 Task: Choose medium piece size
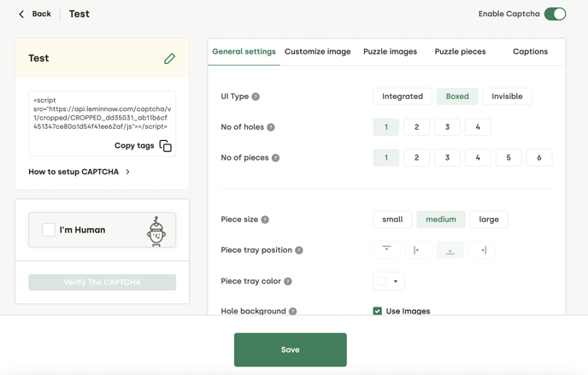click(x=441, y=220)
